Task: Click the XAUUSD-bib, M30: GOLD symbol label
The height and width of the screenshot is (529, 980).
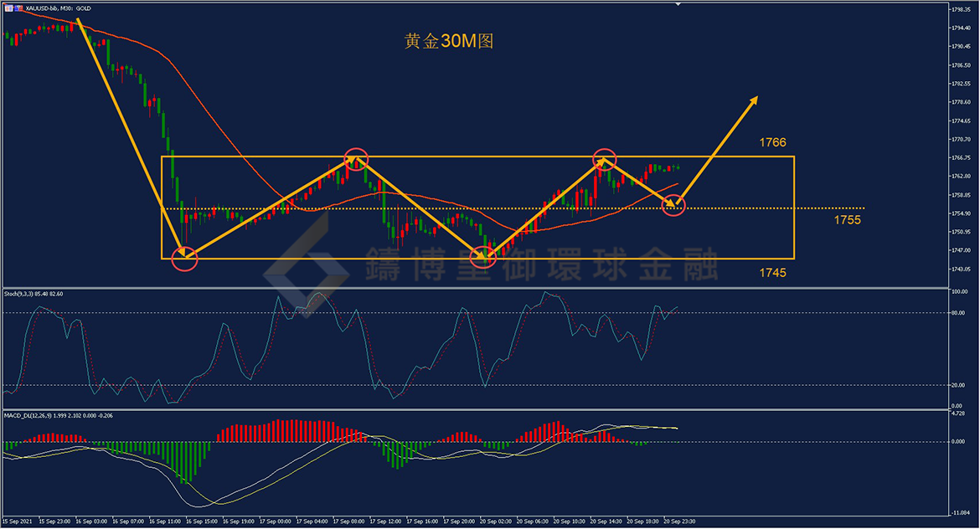Action: 57,7
